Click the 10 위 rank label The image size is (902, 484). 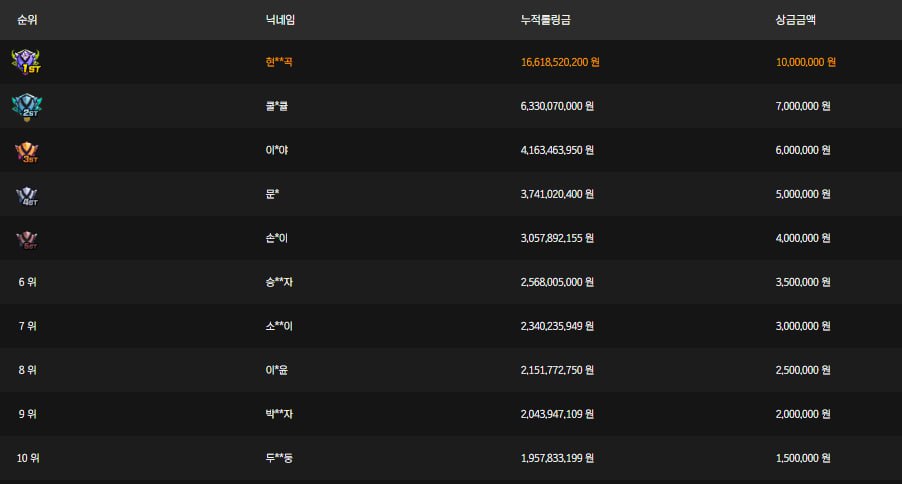coord(28,458)
